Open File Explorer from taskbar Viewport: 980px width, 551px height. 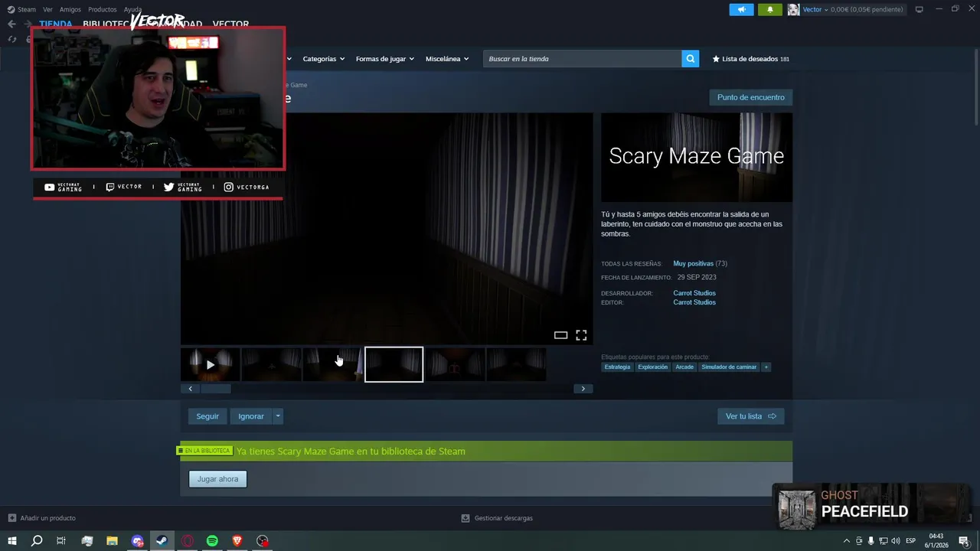point(112,541)
